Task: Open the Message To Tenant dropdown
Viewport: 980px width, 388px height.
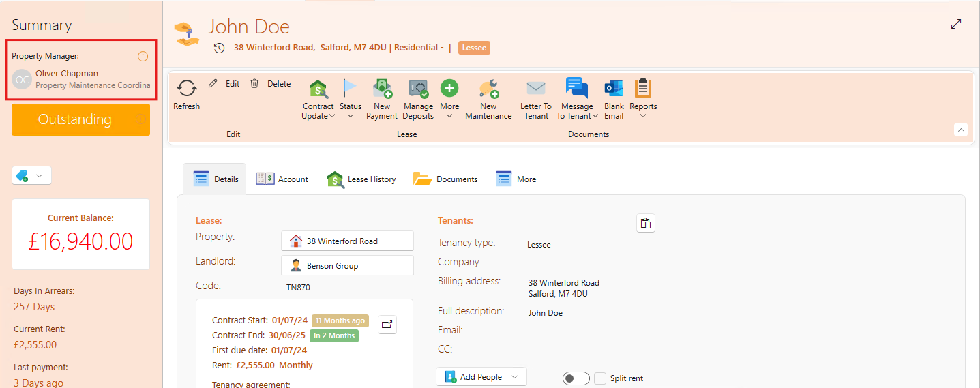Action: (x=577, y=100)
